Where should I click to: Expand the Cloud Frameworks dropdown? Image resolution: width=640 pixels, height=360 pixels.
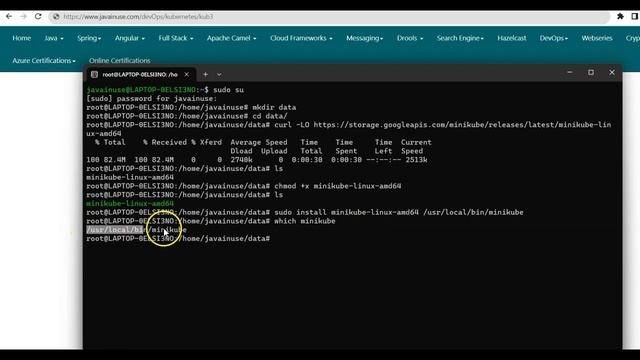pyautogui.click(x=301, y=38)
